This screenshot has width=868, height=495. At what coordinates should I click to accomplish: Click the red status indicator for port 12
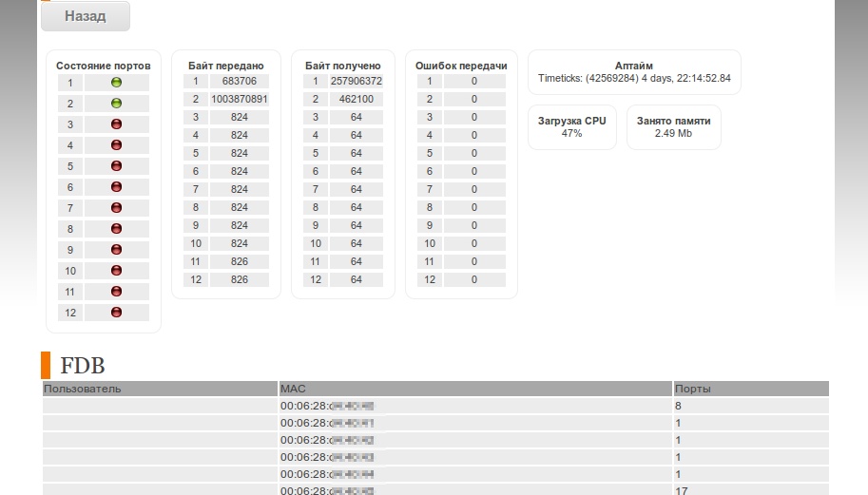point(117,313)
